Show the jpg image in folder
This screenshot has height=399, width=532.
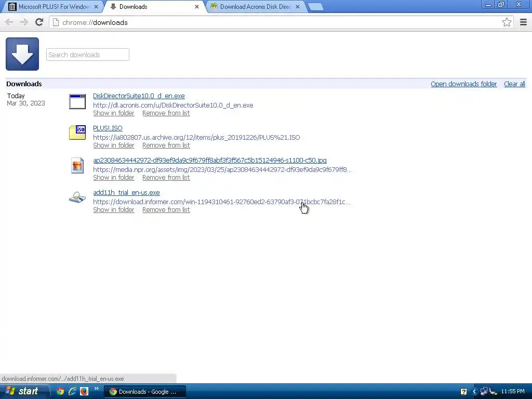114,178
